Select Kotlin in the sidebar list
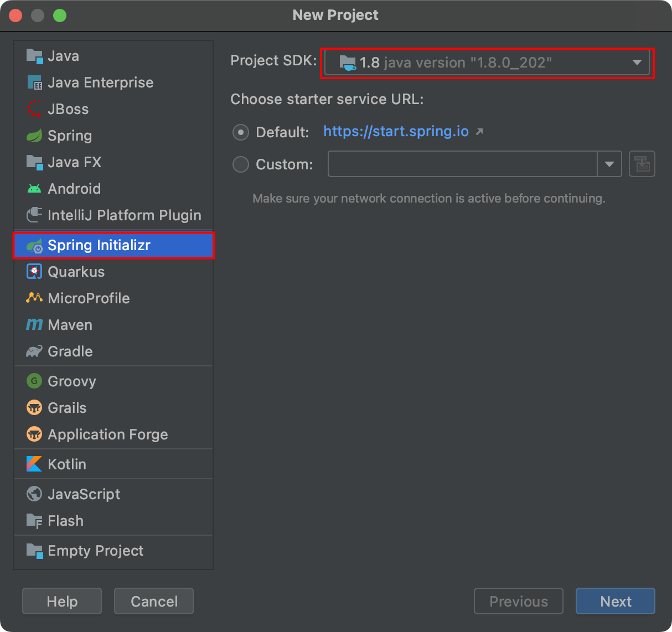This screenshot has height=632, width=672. click(x=113, y=464)
